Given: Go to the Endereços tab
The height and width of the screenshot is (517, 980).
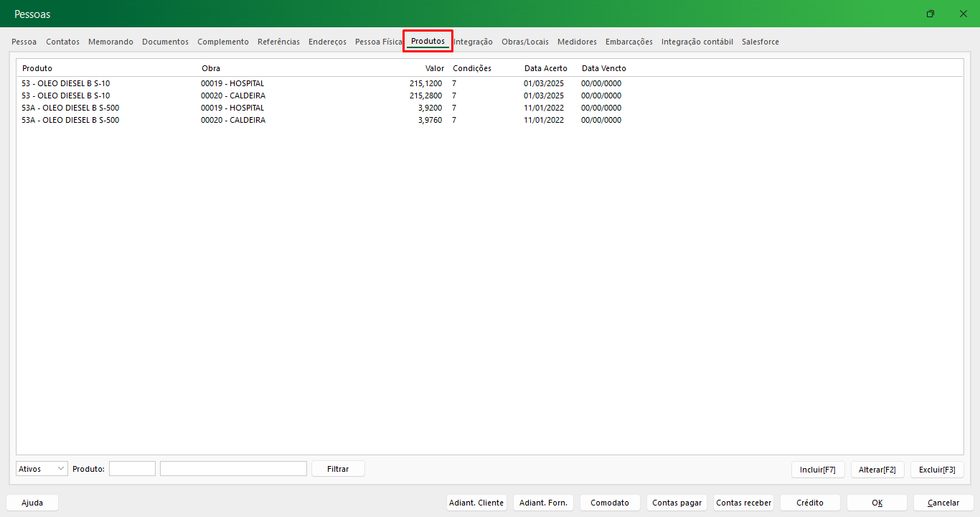Looking at the screenshot, I should pos(327,42).
